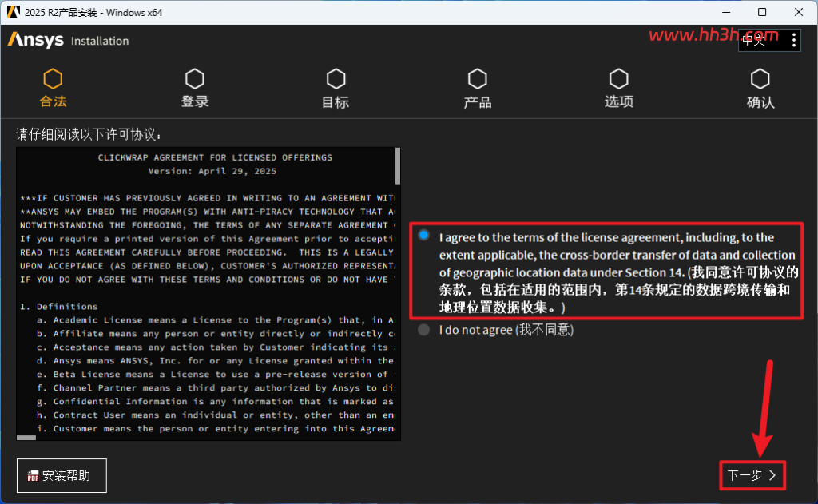Click inside the license agreement text area

click(x=206, y=292)
